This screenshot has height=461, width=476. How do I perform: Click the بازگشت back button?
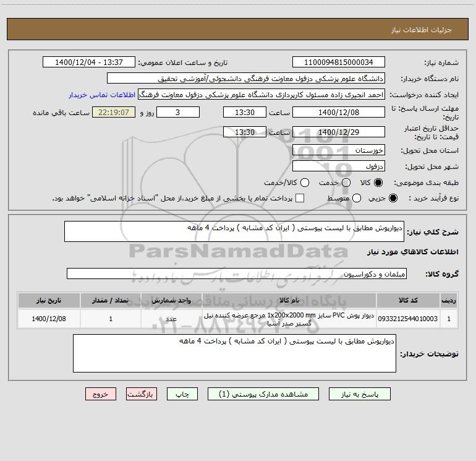click(x=142, y=394)
